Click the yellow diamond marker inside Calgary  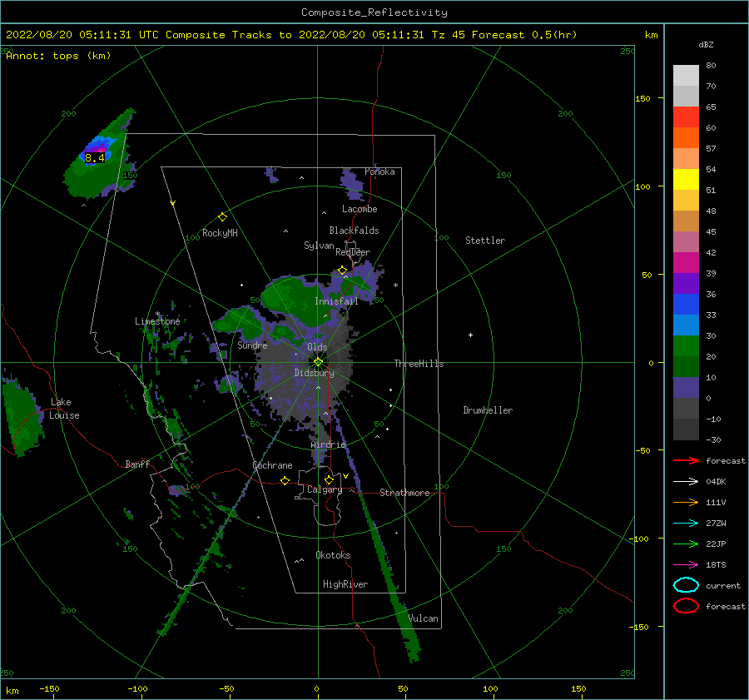click(329, 479)
